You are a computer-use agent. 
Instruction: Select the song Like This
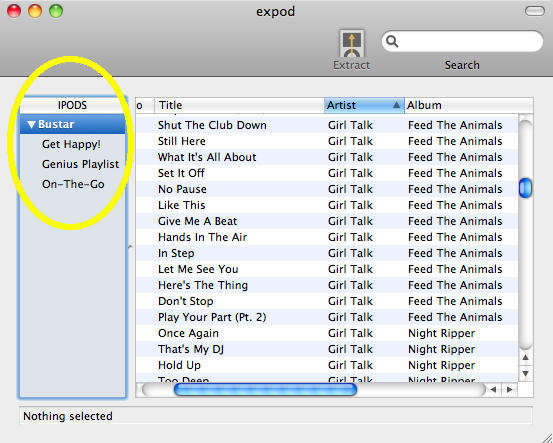181,205
